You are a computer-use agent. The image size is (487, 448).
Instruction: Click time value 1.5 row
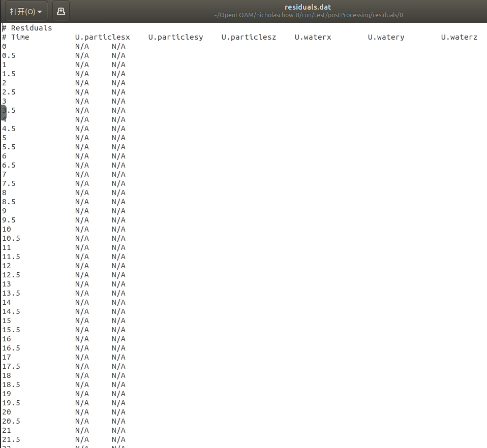tap(9, 74)
